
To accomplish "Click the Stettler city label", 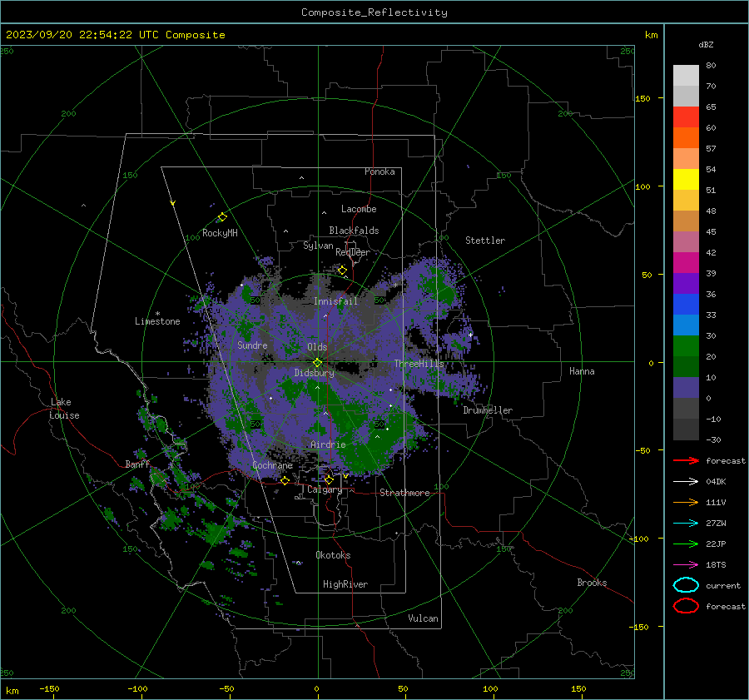I will pos(485,241).
